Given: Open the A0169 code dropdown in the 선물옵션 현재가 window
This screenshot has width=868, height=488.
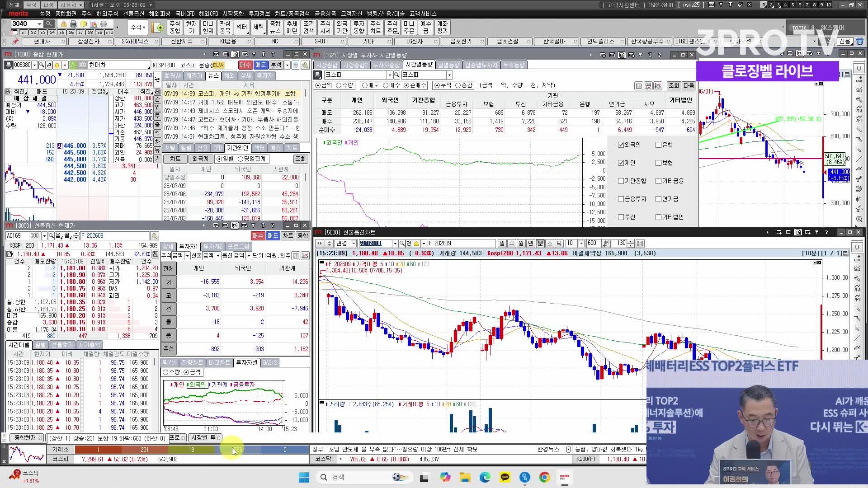Looking at the screenshot, I should 44,236.
